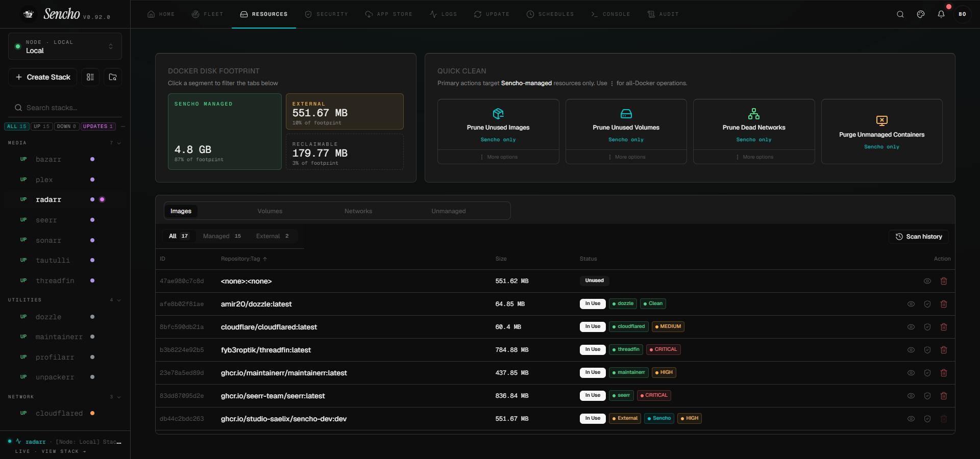Switch to the Volumes tab

pos(270,211)
